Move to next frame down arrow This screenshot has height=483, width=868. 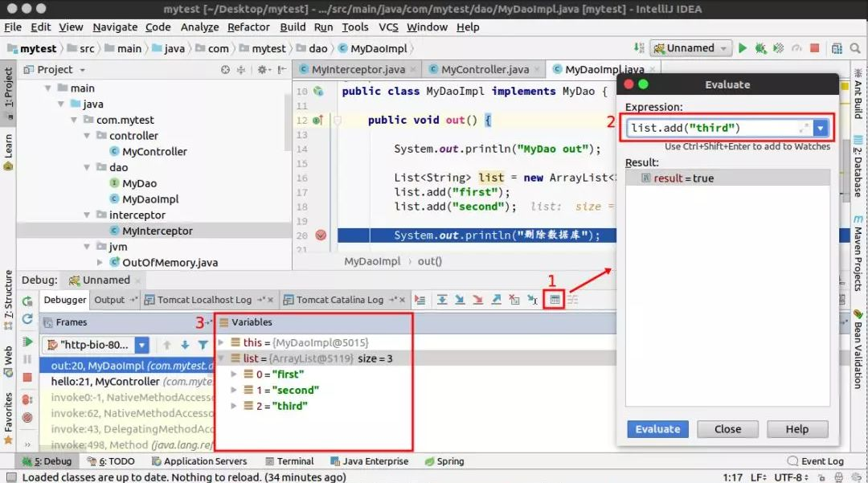click(x=185, y=346)
